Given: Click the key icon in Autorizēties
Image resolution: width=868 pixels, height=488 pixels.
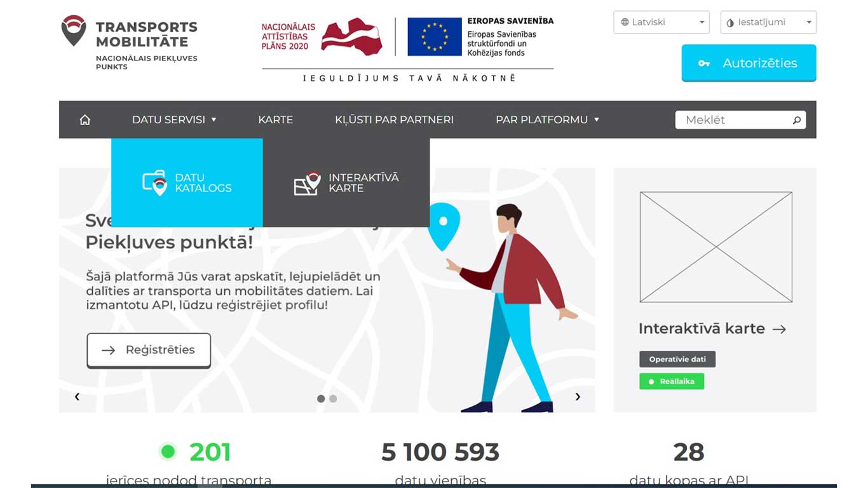Looking at the screenshot, I should coord(704,64).
